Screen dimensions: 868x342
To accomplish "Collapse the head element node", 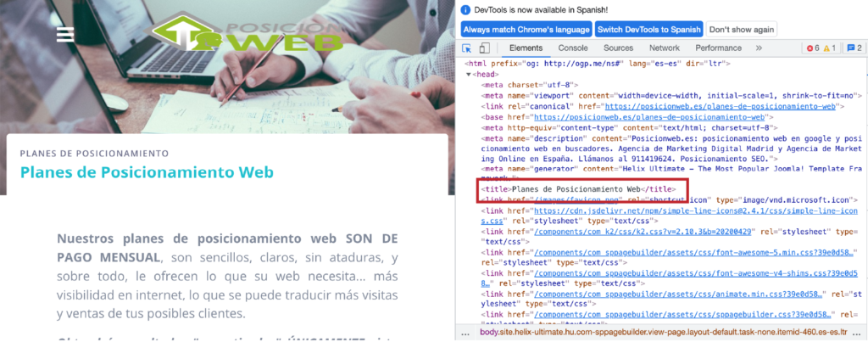I will (x=469, y=75).
